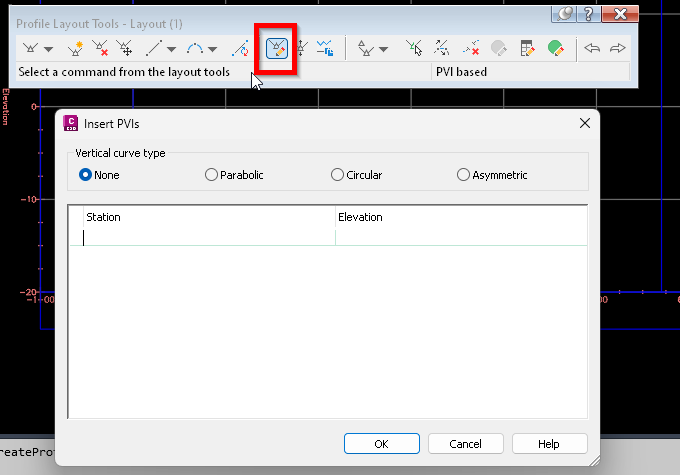Screen dimensions: 680x475
Task: Select the Asymmetric curve type
Action: 492,175
